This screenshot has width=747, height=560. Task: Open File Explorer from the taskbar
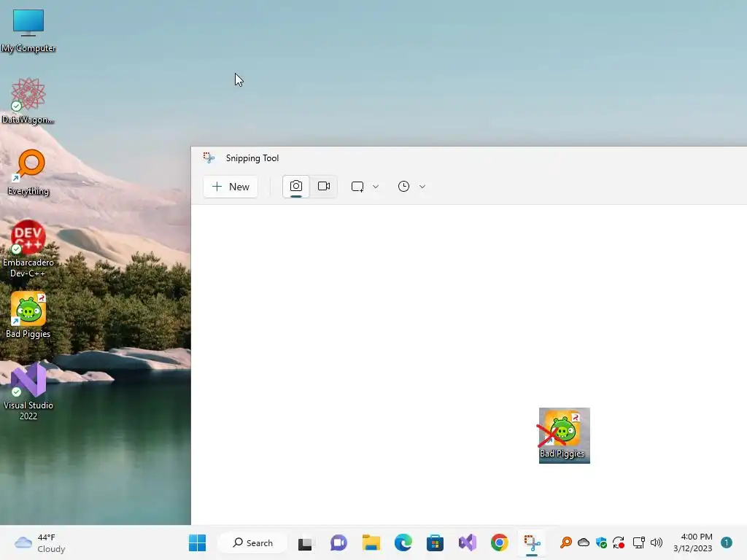[x=371, y=542]
